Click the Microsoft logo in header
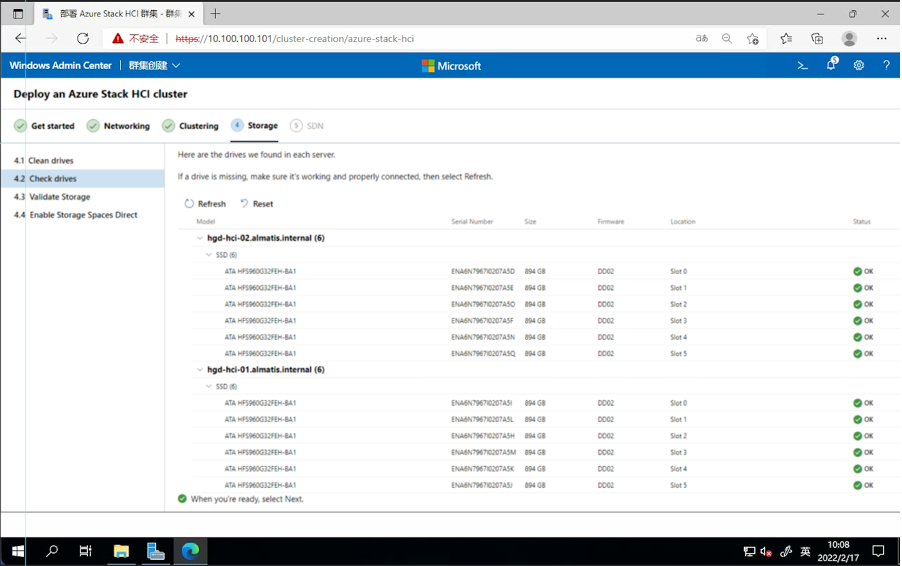 (x=451, y=66)
